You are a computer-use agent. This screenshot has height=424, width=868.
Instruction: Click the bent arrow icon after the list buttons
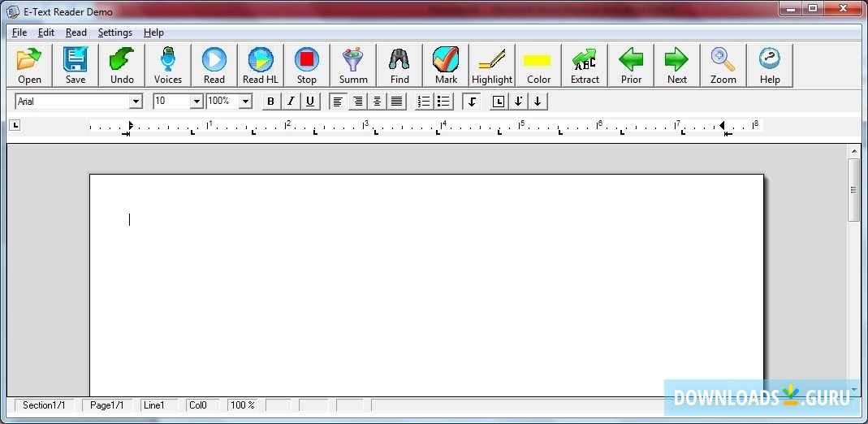[x=471, y=102]
